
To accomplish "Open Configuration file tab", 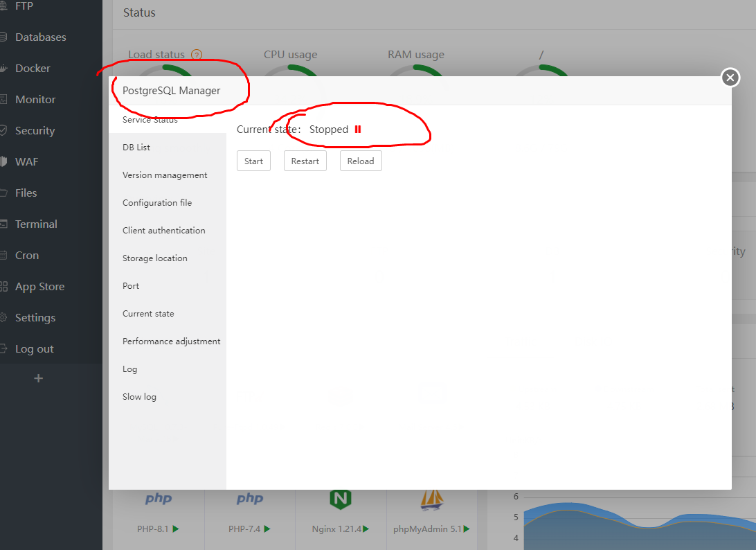I will tap(168, 203).
